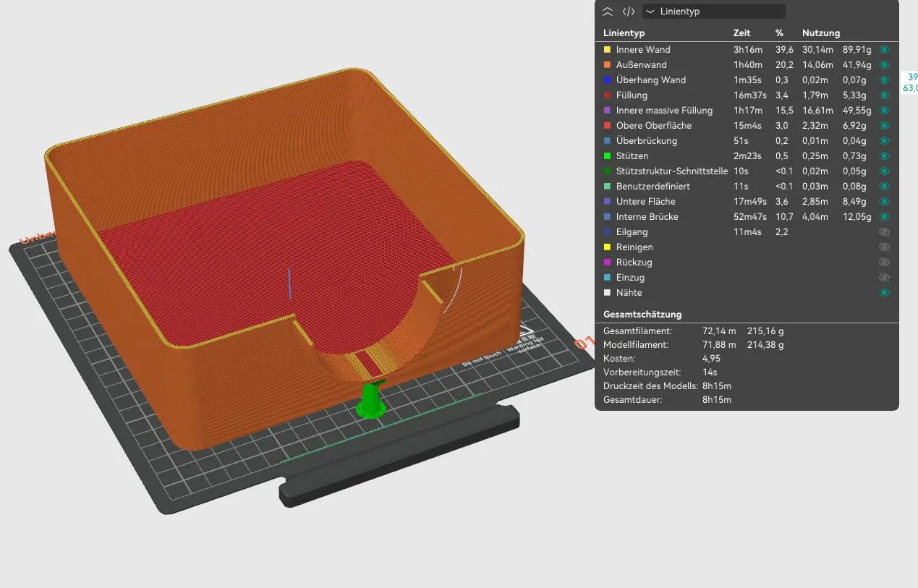918x588 pixels.
Task: Click Gesamtfilament value 215,16 g
Action: coord(765,331)
